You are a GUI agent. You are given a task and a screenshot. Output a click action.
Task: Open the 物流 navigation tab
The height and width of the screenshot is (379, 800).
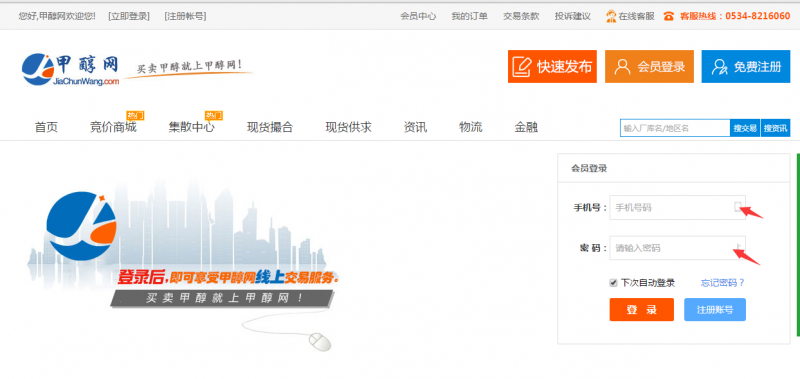[470, 128]
